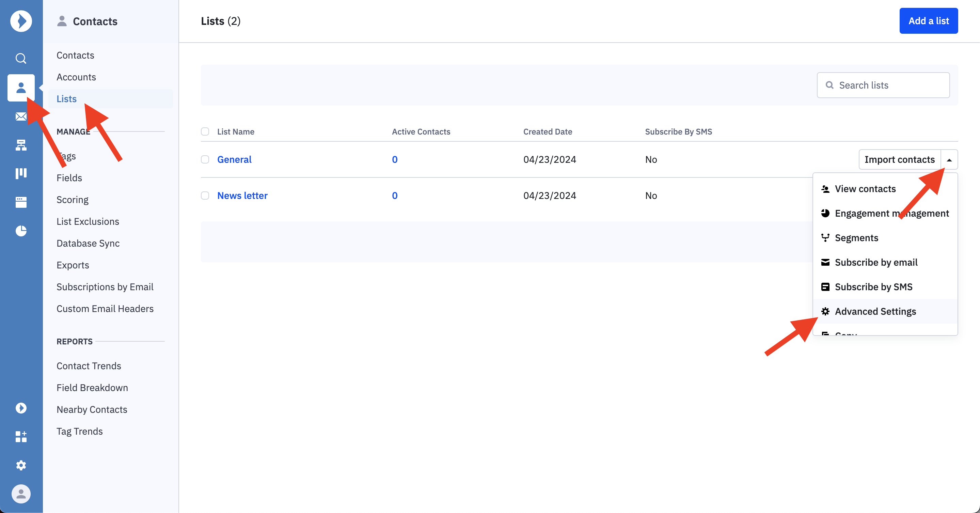
Task: Open Advanced Settings from the menu
Action: pyautogui.click(x=885, y=311)
